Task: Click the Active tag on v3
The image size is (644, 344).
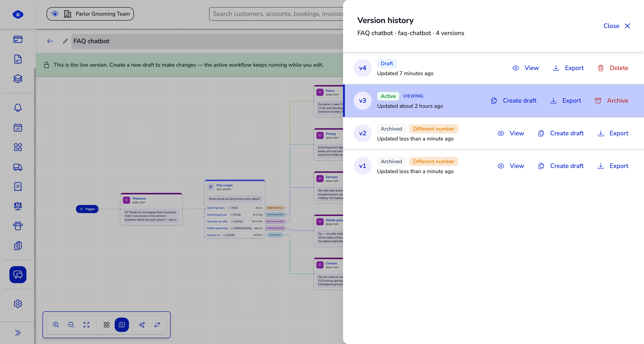Action: (388, 96)
